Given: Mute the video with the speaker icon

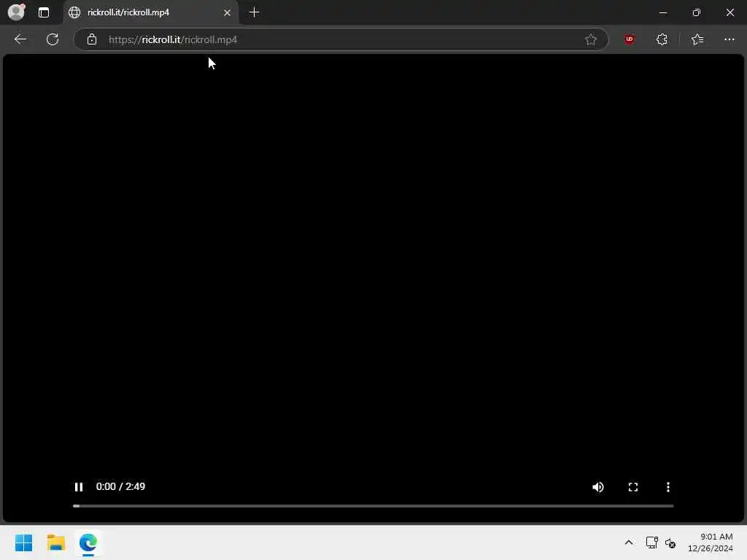Looking at the screenshot, I should [x=598, y=486].
